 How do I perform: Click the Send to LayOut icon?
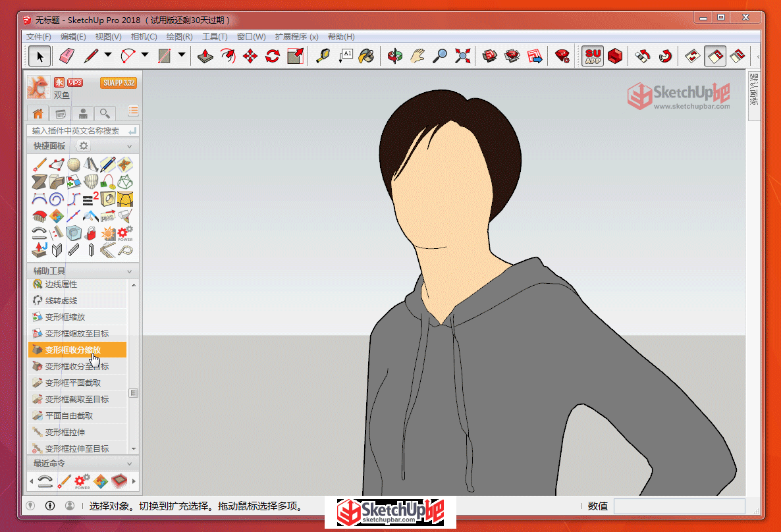(x=535, y=56)
